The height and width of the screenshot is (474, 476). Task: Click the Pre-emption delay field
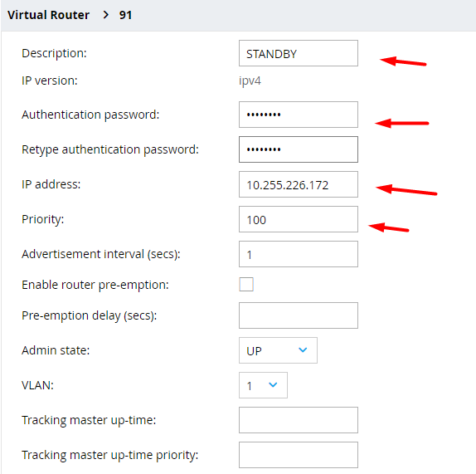coord(299,315)
